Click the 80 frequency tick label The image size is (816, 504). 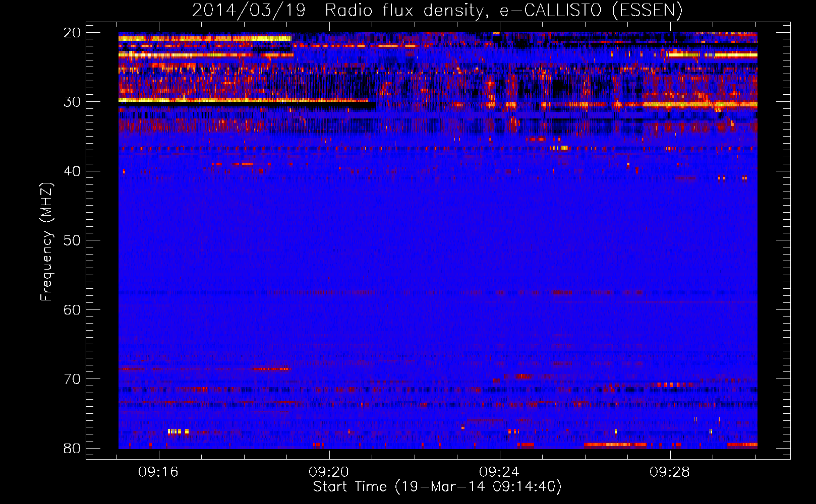point(72,449)
